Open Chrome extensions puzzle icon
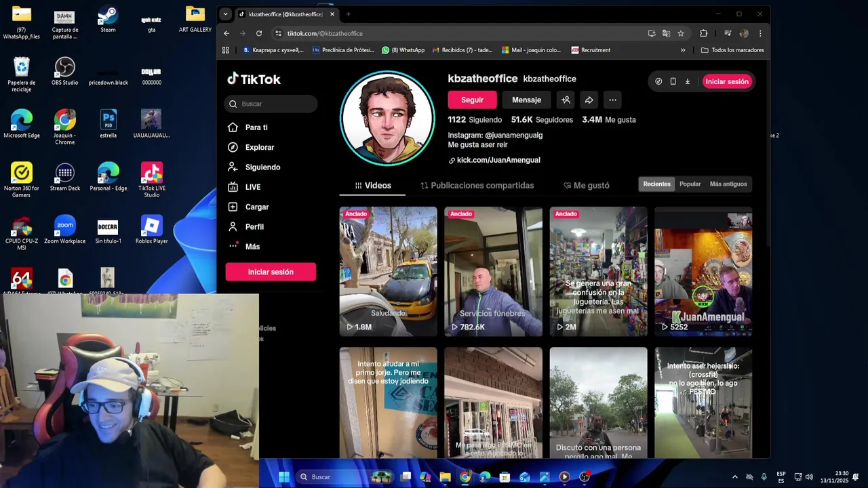The height and width of the screenshot is (488, 868). pyautogui.click(x=703, y=33)
